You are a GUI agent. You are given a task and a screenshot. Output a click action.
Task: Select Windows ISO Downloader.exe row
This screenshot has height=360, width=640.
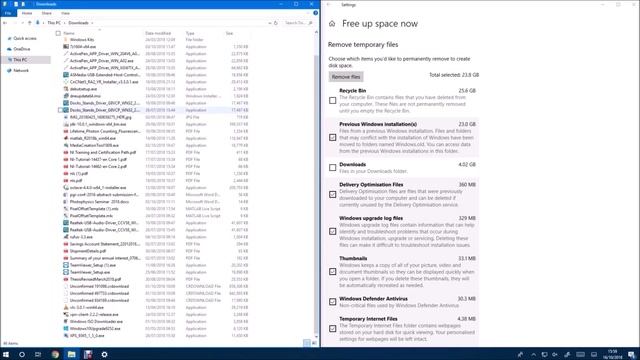pos(156,322)
